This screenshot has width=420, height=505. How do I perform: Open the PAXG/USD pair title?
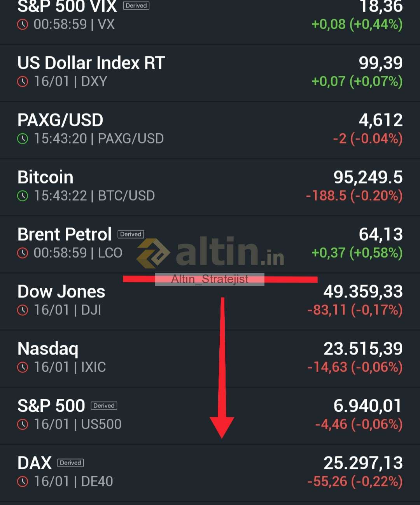(60, 120)
